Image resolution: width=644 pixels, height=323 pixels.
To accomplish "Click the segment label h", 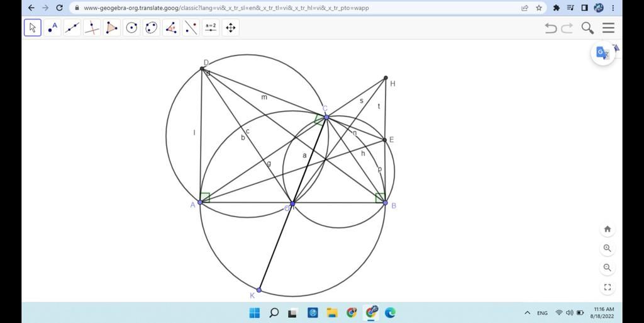I will click(x=363, y=154).
